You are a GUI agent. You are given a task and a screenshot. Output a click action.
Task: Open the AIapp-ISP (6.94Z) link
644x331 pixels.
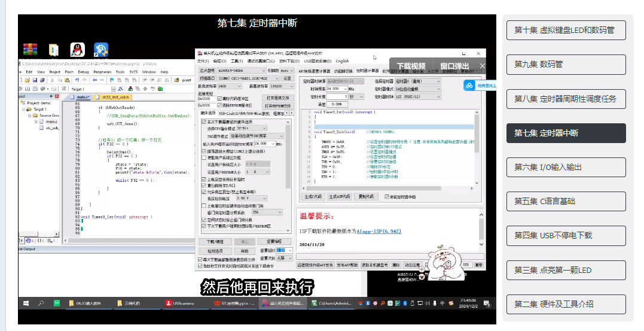pyautogui.click(x=379, y=231)
